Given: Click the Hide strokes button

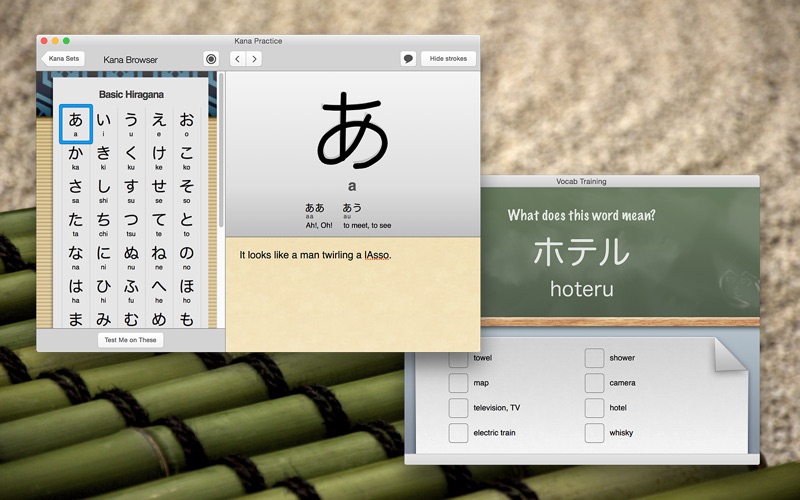Looking at the screenshot, I should pos(448,59).
